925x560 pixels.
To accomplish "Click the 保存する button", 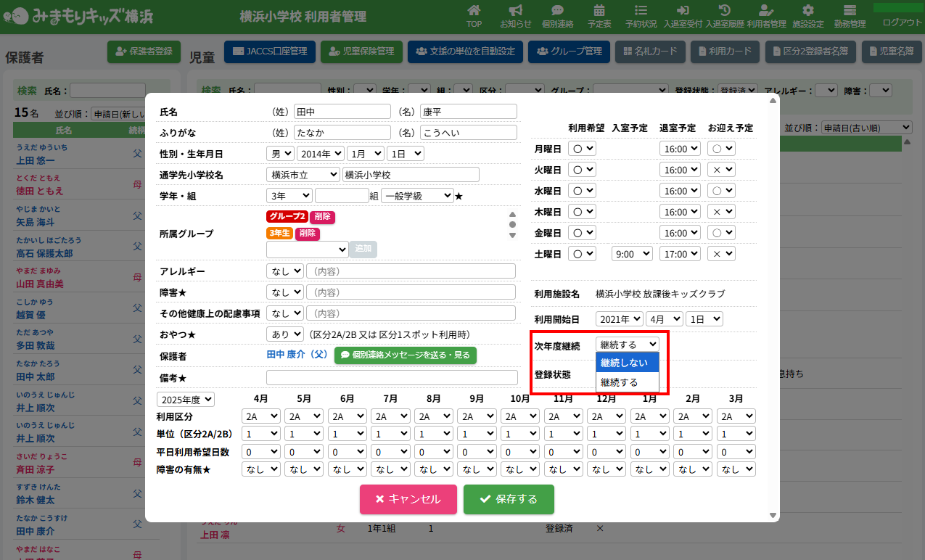I will (x=509, y=499).
